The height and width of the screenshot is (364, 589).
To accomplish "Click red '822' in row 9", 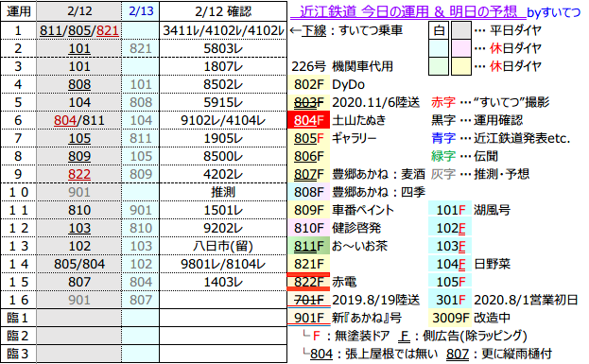I will pos(79,174).
